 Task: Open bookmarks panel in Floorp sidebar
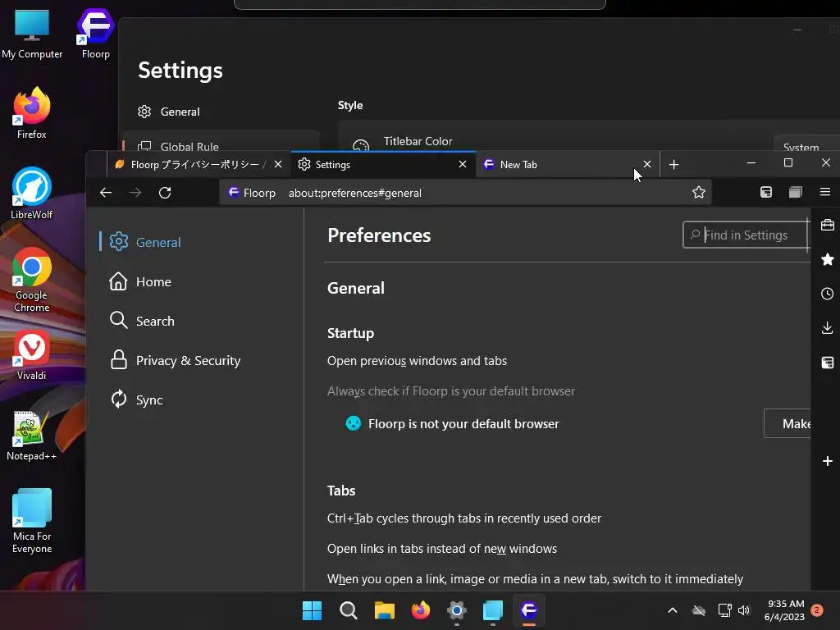(x=827, y=259)
